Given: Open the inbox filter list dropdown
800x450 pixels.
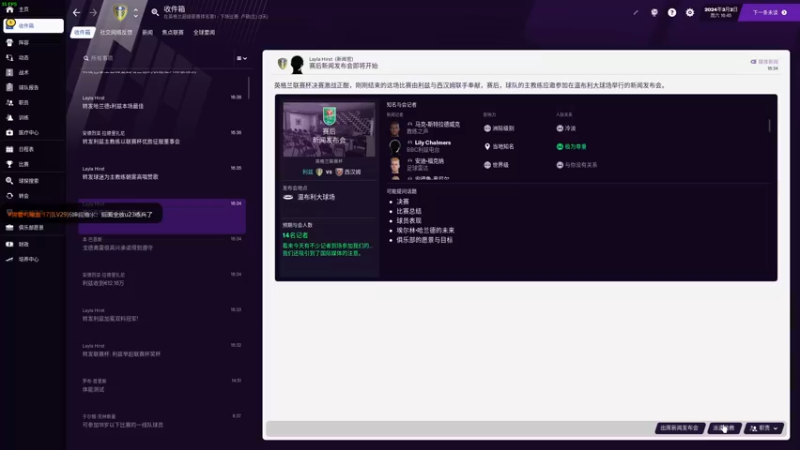Looking at the screenshot, I should pyautogui.click(x=242, y=58).
